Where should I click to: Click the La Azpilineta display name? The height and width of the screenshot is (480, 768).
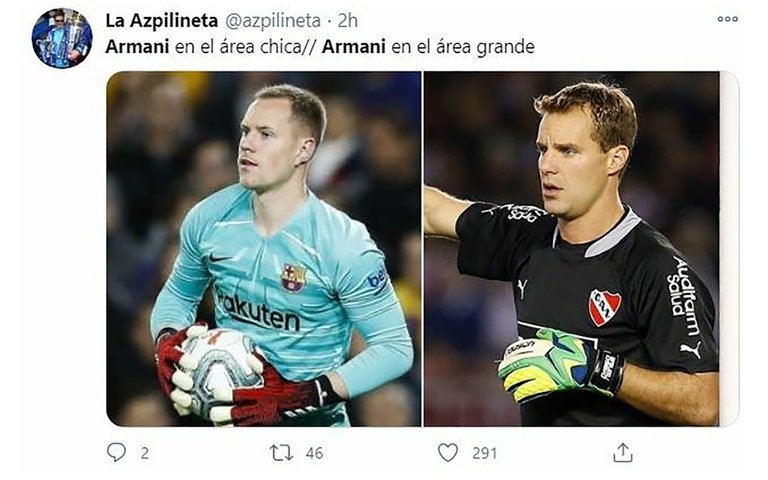[x=162, y=21]
